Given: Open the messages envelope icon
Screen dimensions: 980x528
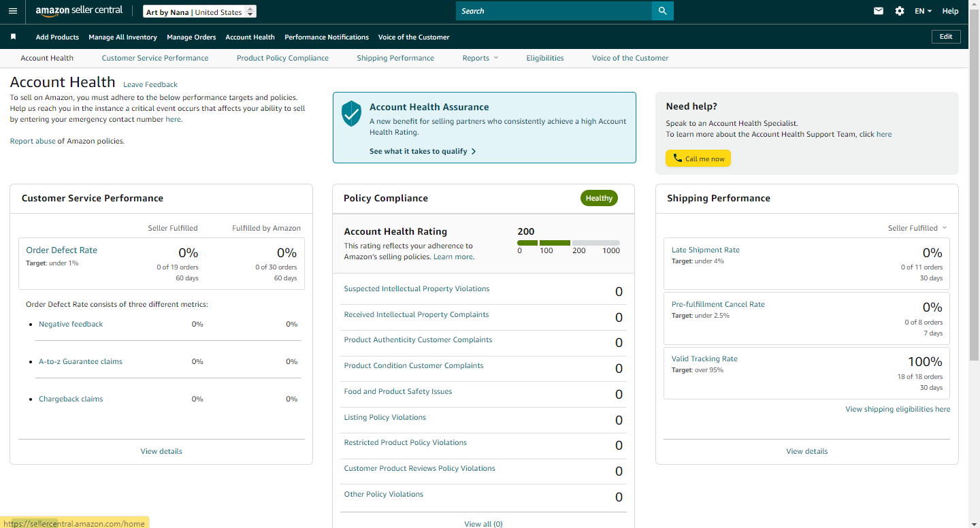Looking at the screenshot, I should click(879, 11).
